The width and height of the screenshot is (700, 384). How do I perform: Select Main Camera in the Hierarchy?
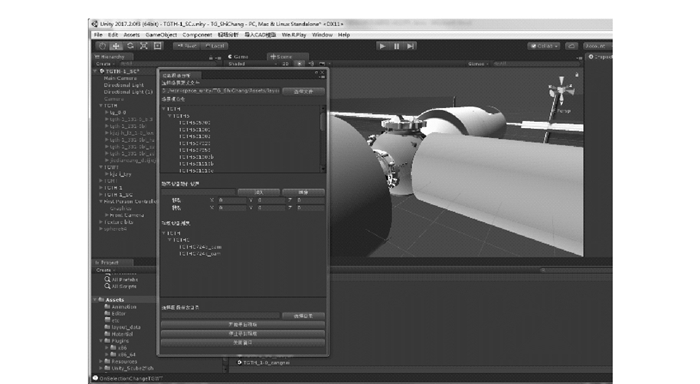click(121, 78)
